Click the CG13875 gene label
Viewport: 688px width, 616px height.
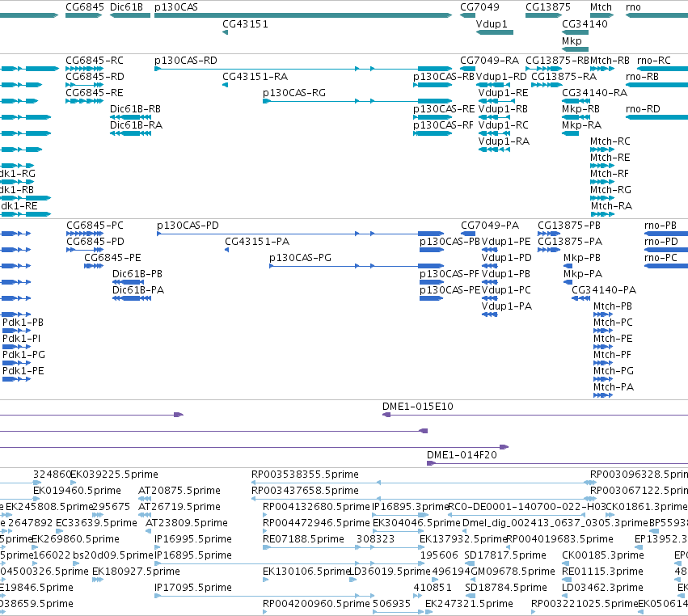548,7
